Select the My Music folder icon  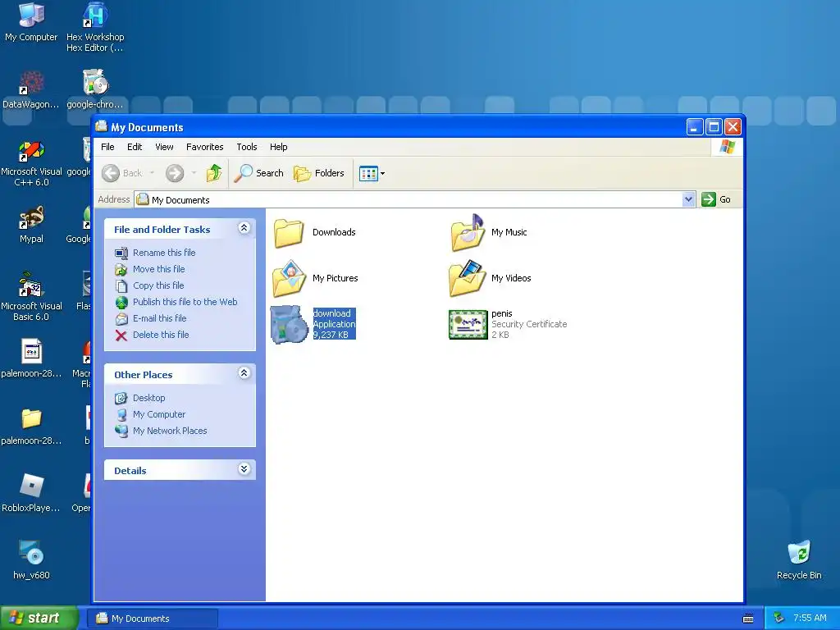coord(467,232)
